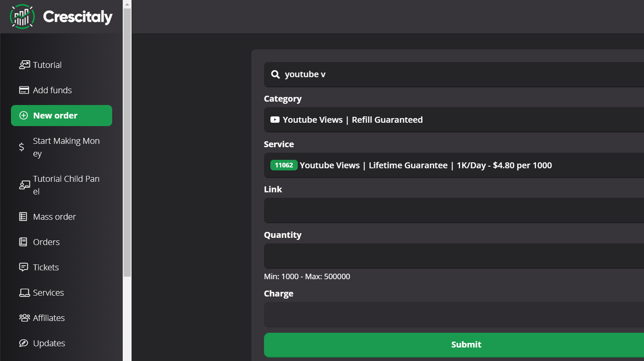Viewport: 644px width, 361px height.
Task: Click the Mass order list icon
Action: point(23,217)
